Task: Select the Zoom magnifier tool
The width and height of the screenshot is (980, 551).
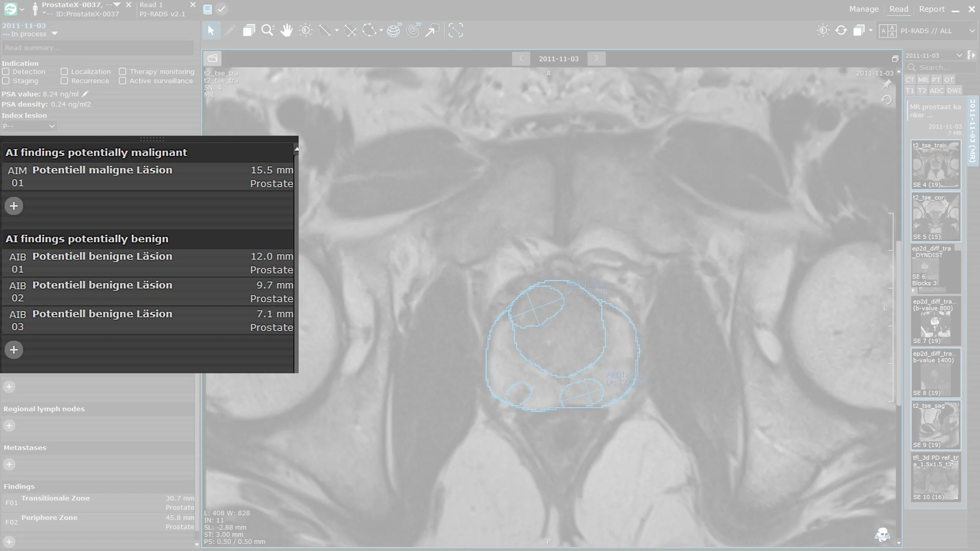Action: 267,31
